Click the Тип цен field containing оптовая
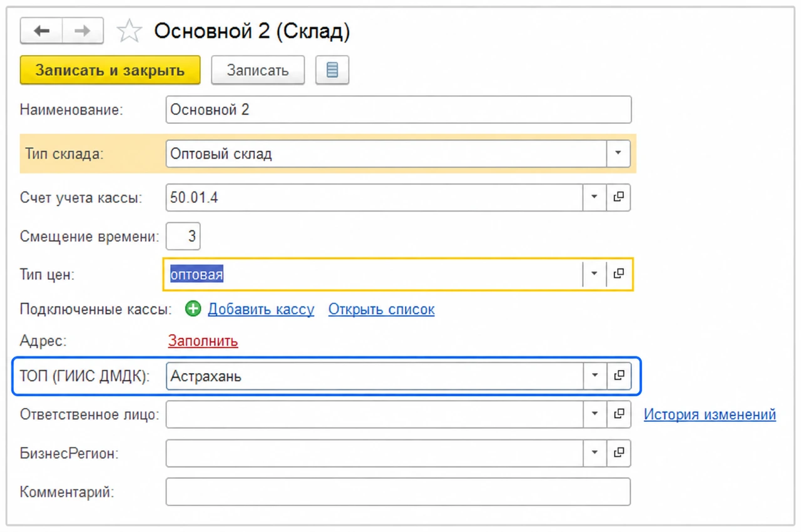The image size is (801, 532). pyautogui.click(x=374, y=274)
